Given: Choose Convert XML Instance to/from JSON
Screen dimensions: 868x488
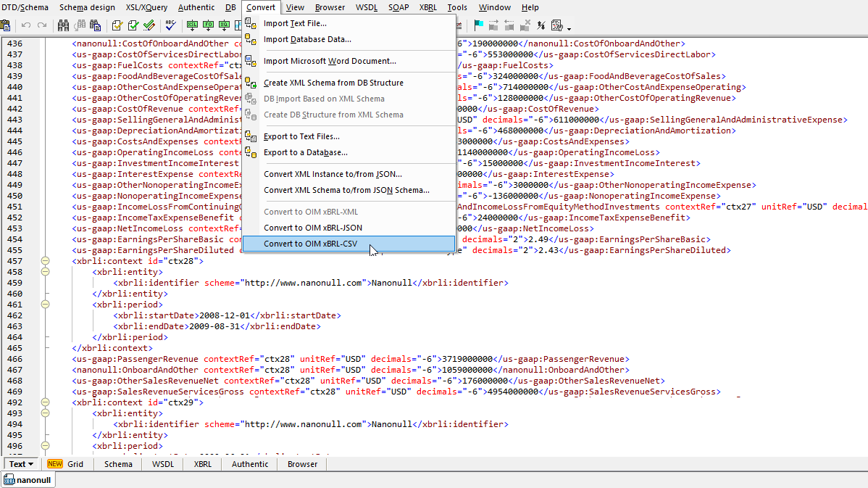Looking at the screenshot, I should [333, 174].
